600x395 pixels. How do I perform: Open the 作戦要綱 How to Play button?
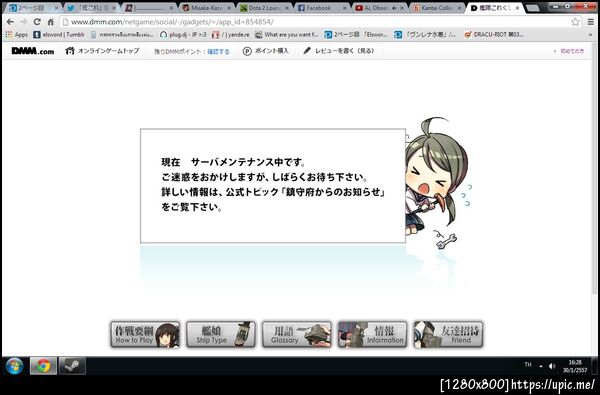(145, 335)
